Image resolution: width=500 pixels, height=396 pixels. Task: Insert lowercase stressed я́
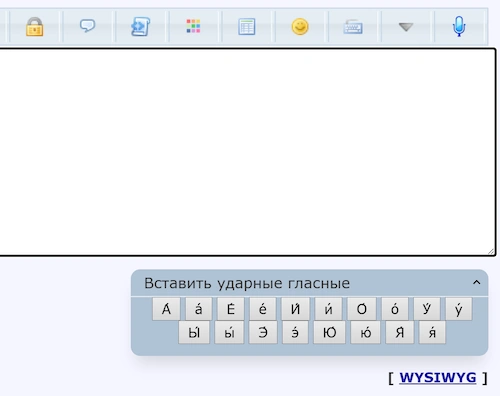(432, 332)
